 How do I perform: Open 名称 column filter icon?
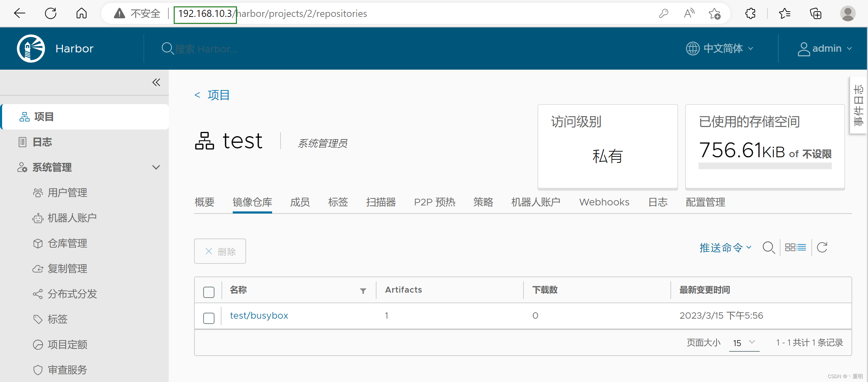[x=363, y=291]
